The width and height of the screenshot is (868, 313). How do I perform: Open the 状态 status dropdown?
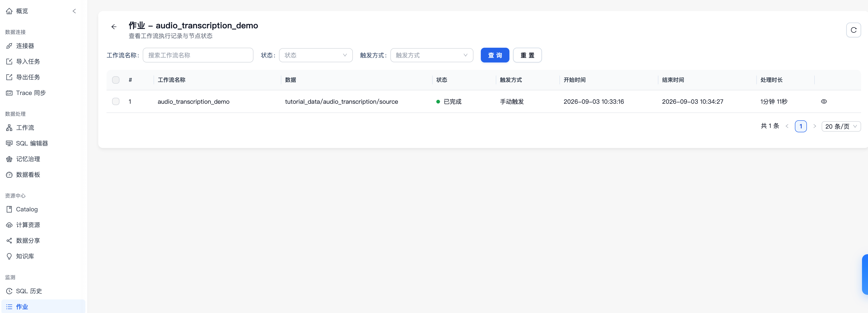[x=316, y=55]
